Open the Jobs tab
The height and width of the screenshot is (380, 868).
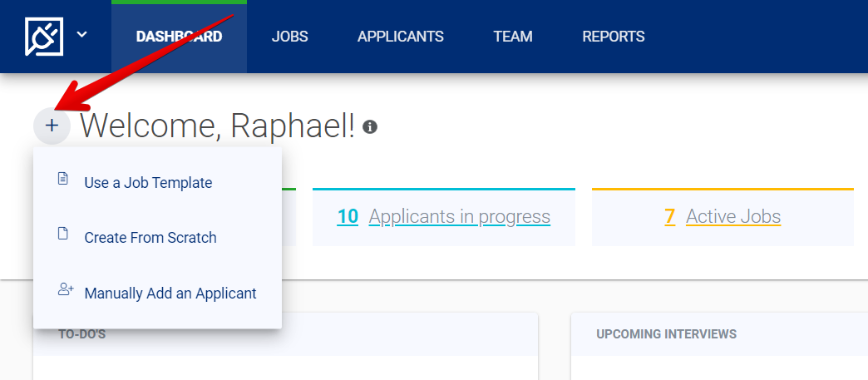pos(289,37)
